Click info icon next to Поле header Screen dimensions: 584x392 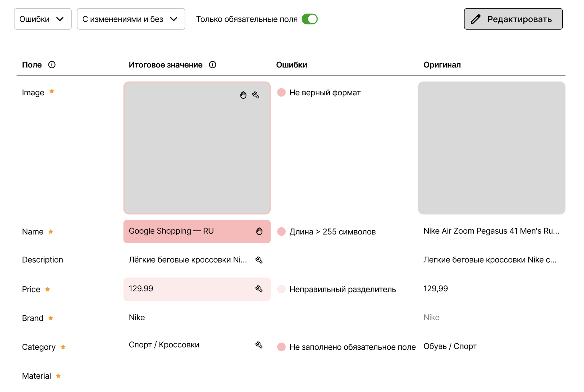click(x=52, y=65)
